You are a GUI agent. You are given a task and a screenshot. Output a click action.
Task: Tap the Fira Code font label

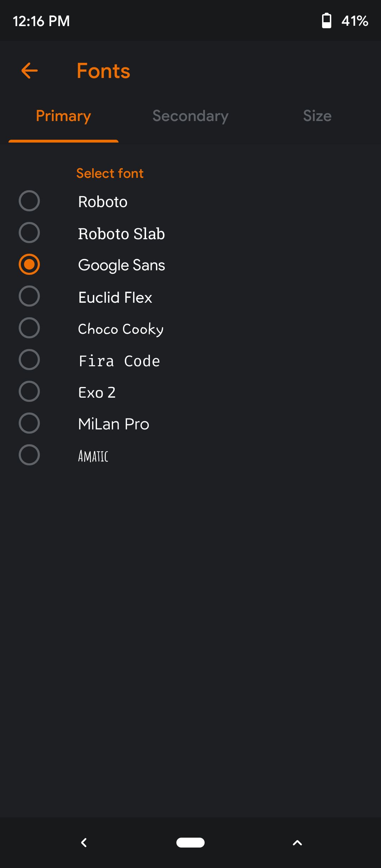pos(119,361)
